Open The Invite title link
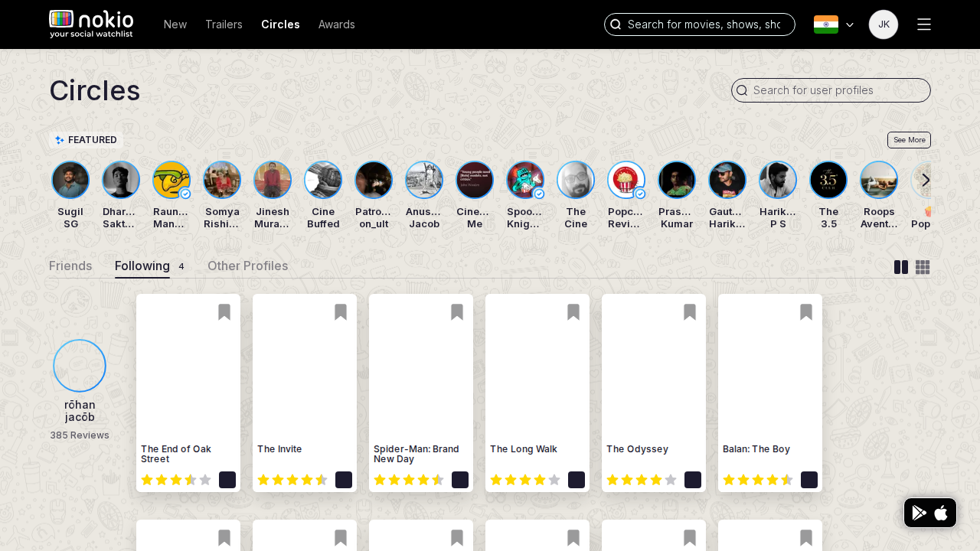The image size is (980, 551). tap(279, 449)
